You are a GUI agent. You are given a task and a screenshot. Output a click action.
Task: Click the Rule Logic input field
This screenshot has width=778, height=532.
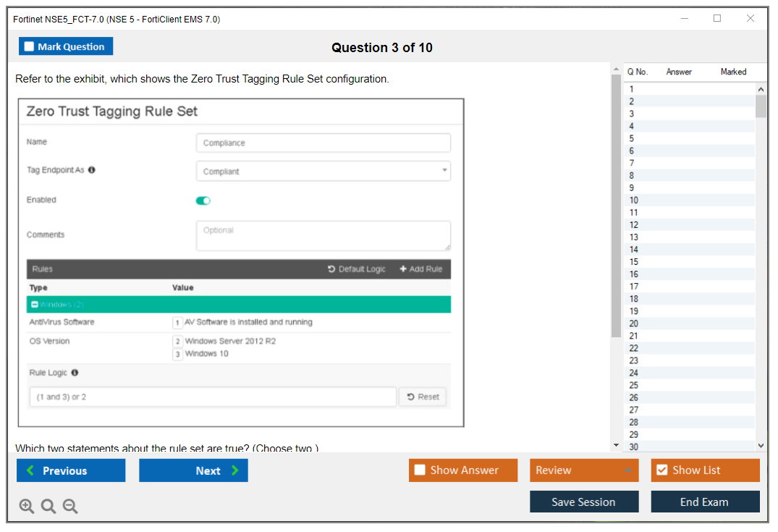[213, 397]
